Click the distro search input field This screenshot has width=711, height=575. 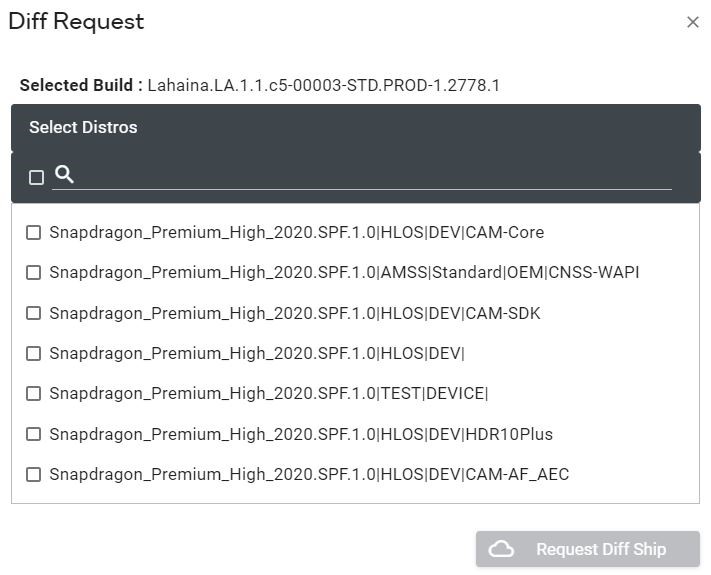point(375,176)
